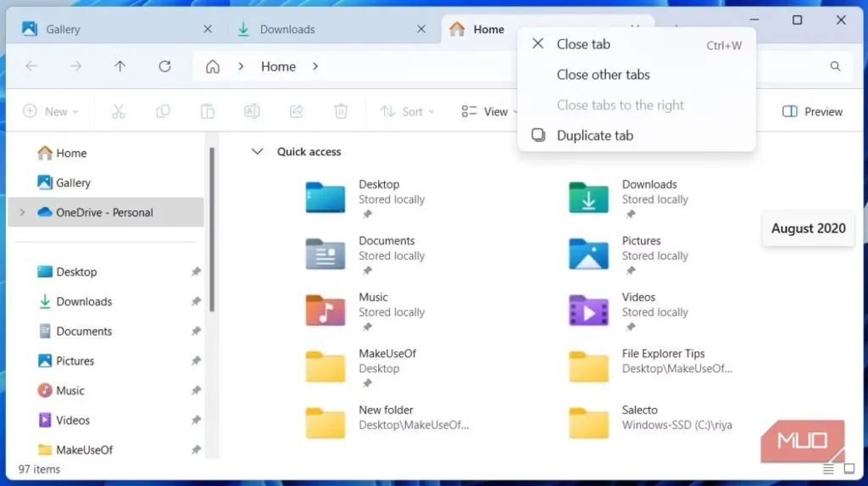Image resolution: width=868 pixels, height=486 pixels.
Task: Click the Copy icon in toolbar
Action: pos(163,111)
